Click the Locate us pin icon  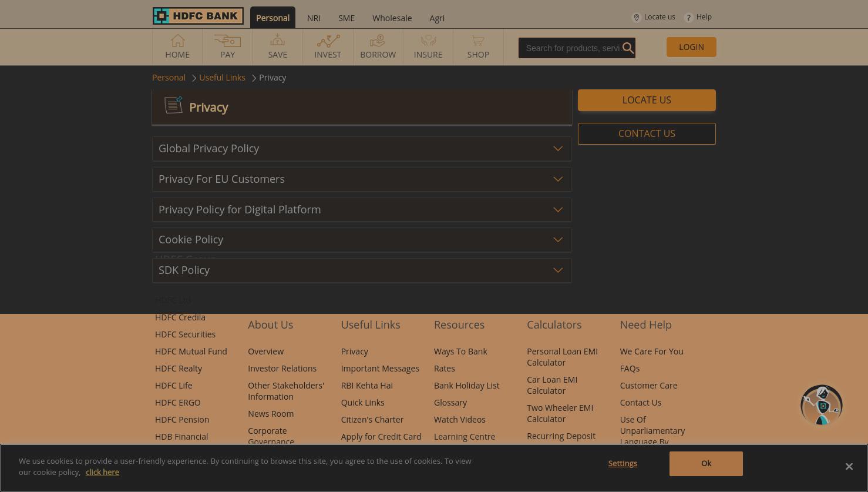tap(636, 18)
